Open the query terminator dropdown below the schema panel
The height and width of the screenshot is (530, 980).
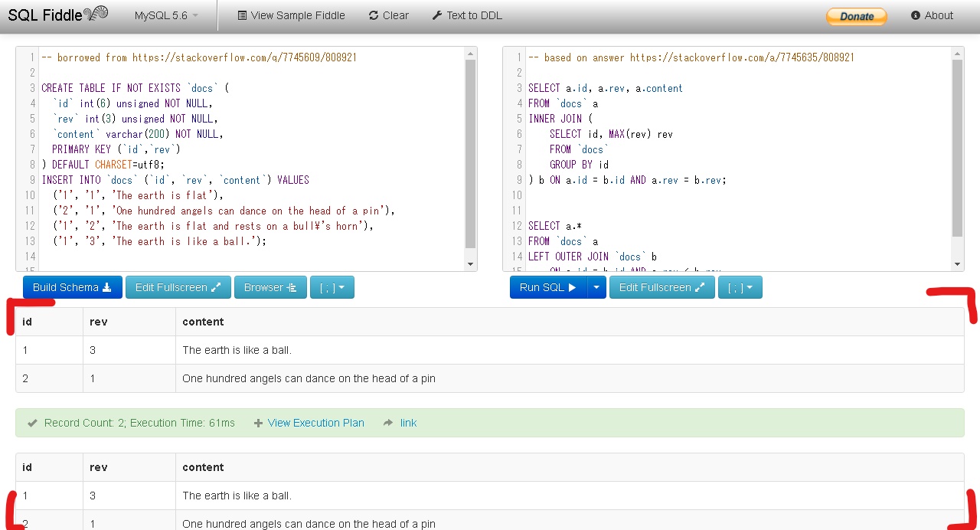tap(332, 286)
